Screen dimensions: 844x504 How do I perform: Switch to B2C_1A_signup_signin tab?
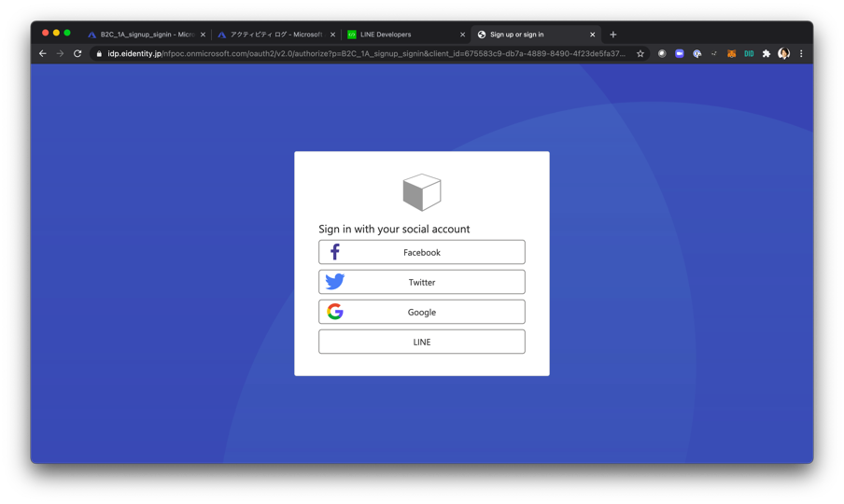(x=147, y=35)
